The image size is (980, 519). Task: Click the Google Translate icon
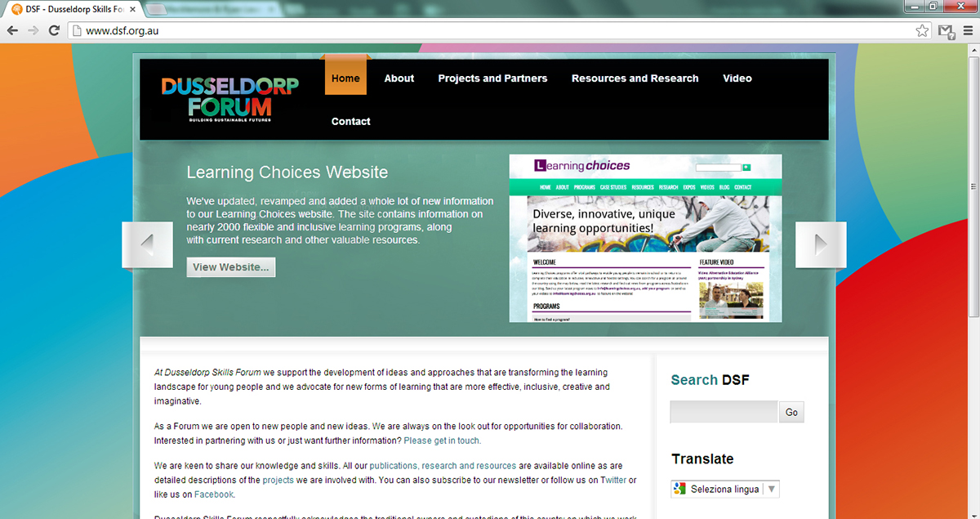click(x=679, y=489)
